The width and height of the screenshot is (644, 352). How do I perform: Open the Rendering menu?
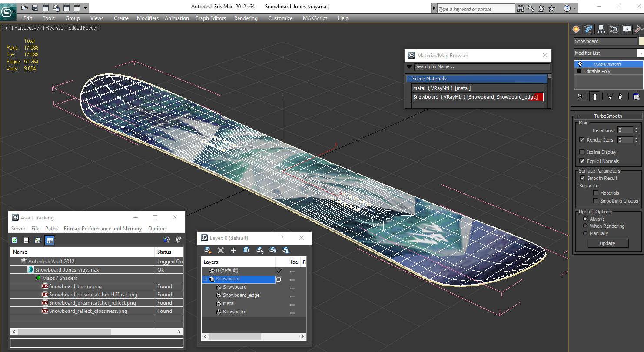pyautogui.click(x=246, y=18)
